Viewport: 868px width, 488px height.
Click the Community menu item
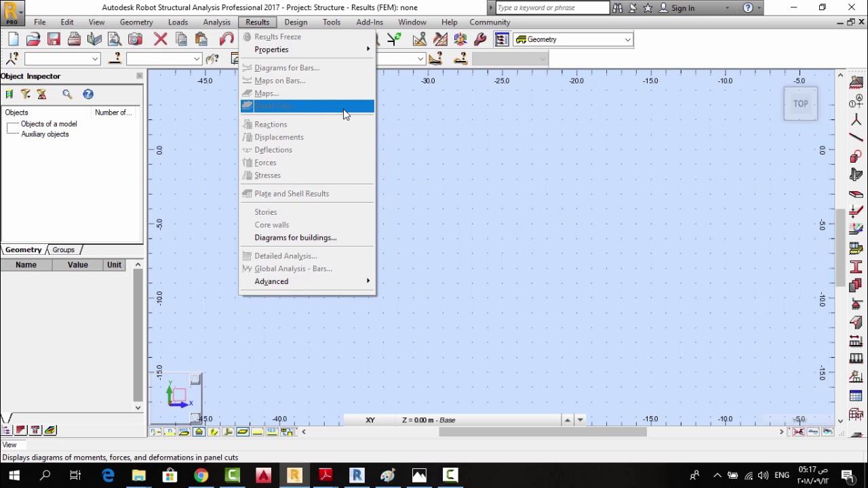[x=490, y=22]
